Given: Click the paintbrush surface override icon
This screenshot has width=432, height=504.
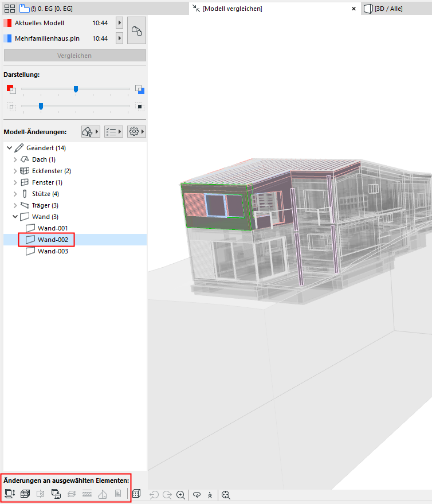Looking at the screenshot, I should 56,494.
